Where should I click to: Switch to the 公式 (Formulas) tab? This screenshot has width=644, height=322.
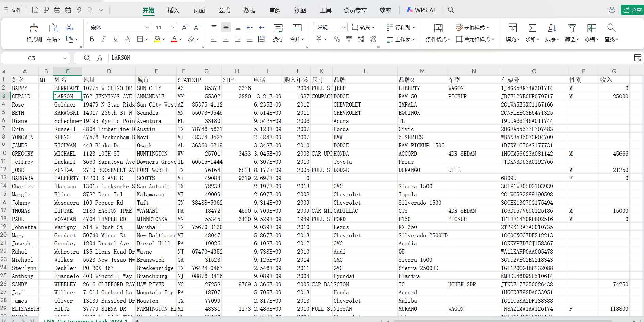coord(224,10)
